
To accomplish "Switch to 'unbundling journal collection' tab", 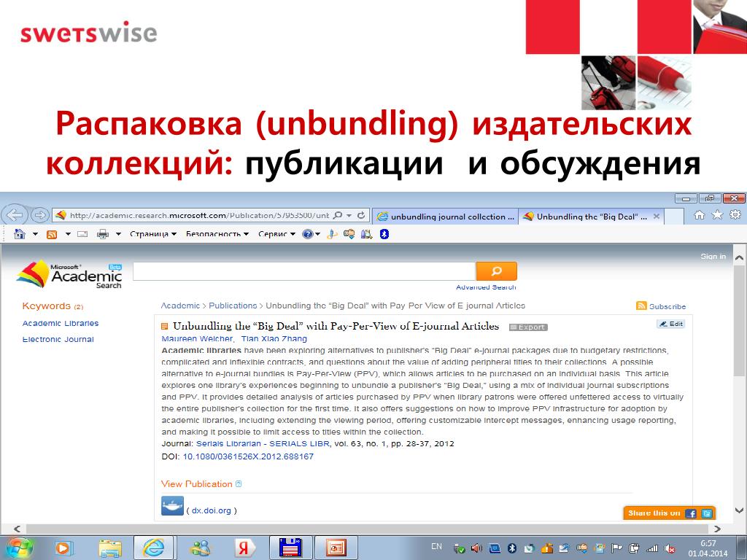I will 446,217.
